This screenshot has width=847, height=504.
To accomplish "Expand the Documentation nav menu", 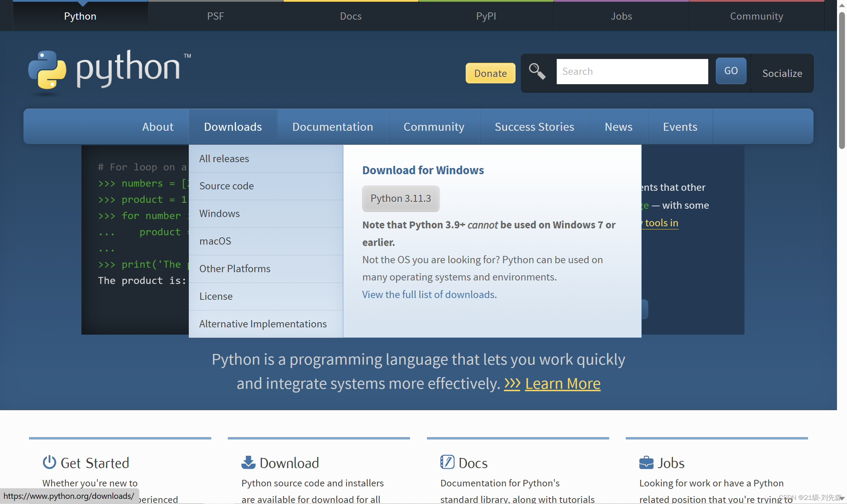I will click(x=332, y=127).
